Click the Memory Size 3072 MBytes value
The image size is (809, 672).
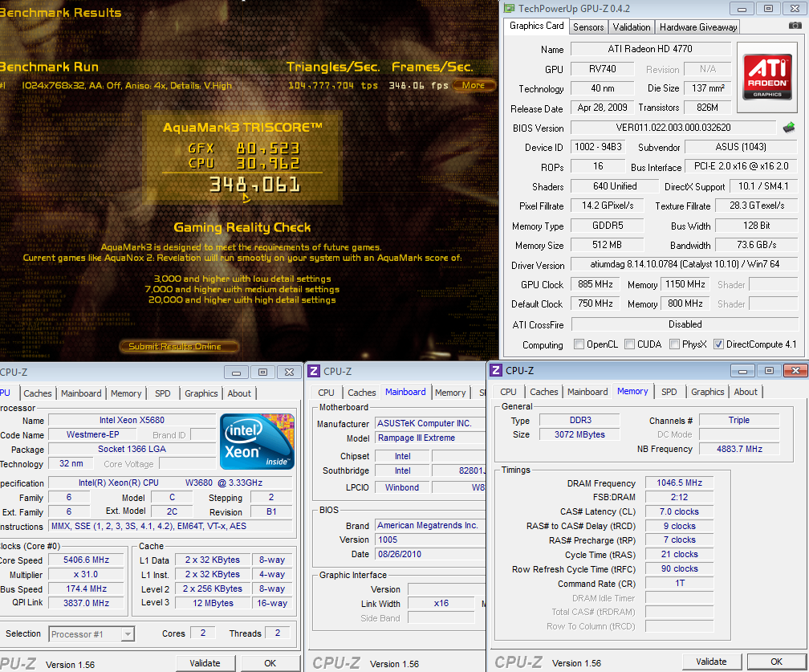[579, 434]
